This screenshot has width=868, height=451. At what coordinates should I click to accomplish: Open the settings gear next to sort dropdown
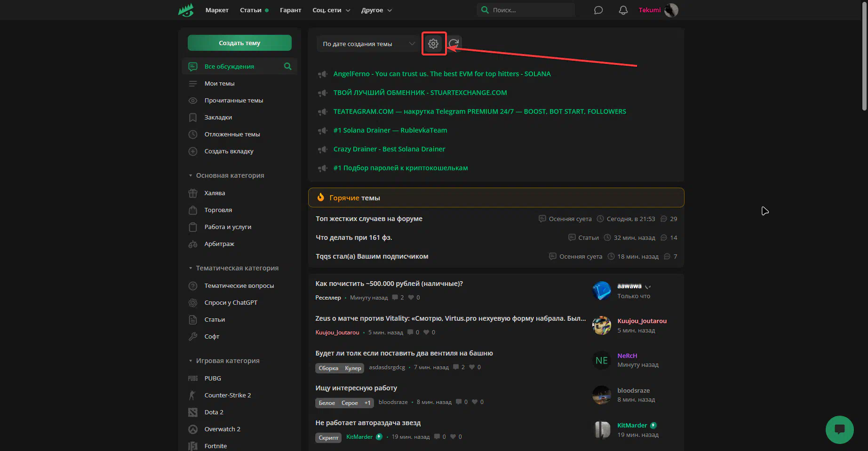433,44
